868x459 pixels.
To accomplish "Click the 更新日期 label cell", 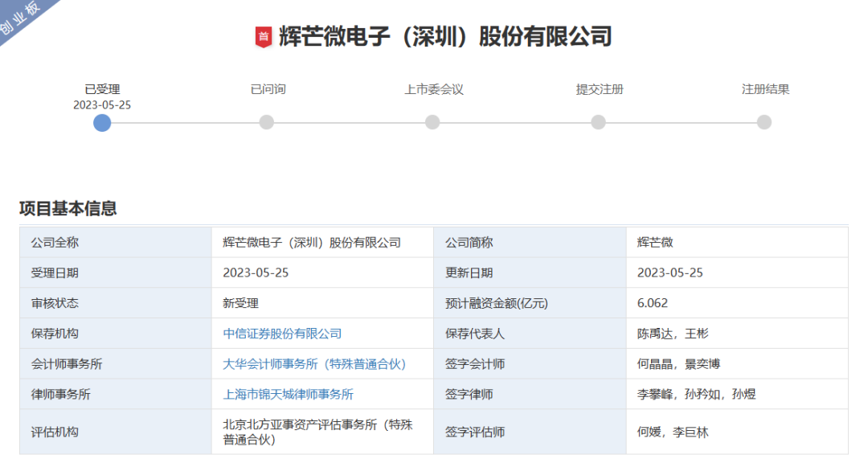I will (x=530, y=273).
